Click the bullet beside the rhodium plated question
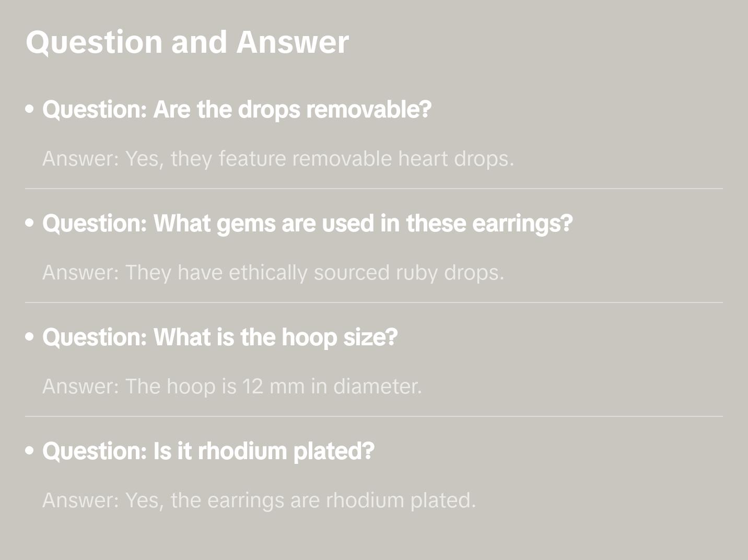748x560 pixels. coord(30,451)
